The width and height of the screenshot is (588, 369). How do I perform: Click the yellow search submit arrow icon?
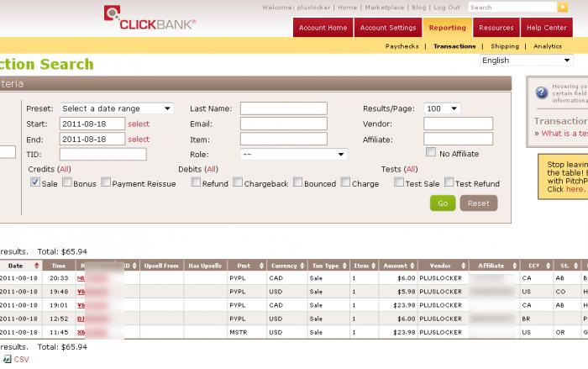coord(563,7)
